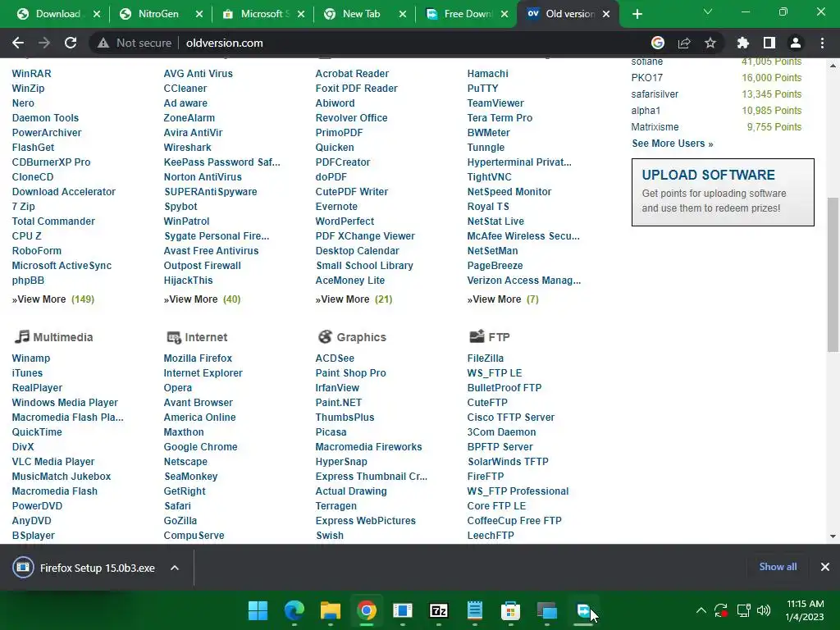Open the KeePass Password Safe link
Screen dimensions: 840x630
[221, 162]
